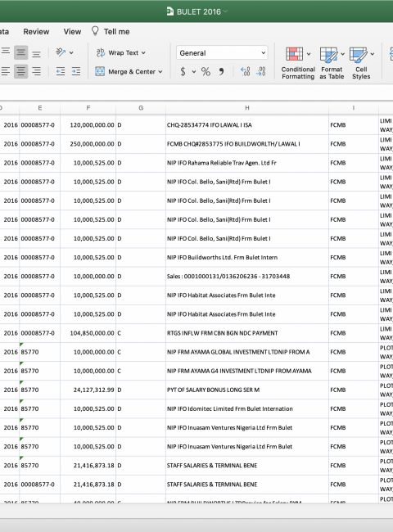Apply the comma style format
The width and height of the screenshot is (393, 532).
[x=221, y=71]
